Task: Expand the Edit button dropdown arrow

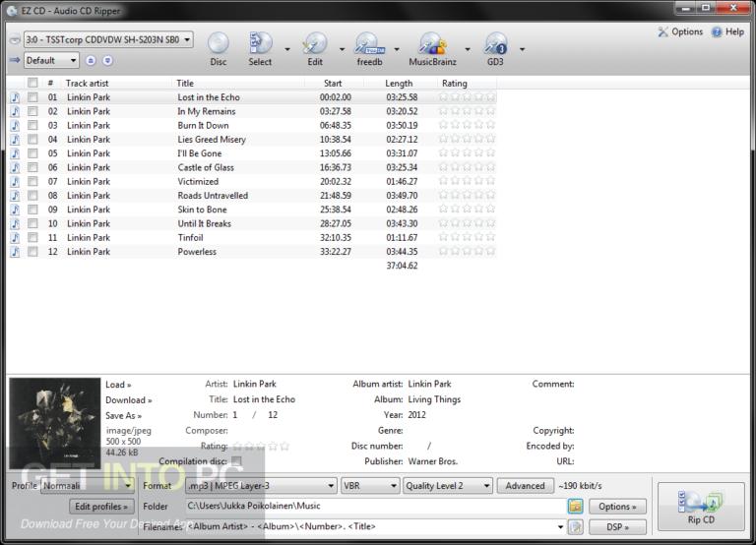Action: coord(342,49)
